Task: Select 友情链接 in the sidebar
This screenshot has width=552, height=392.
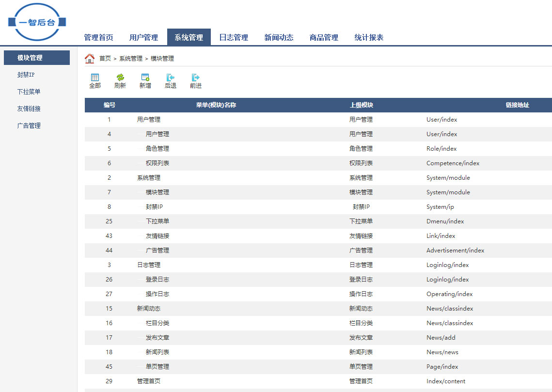Action: (x=29, y=109)
